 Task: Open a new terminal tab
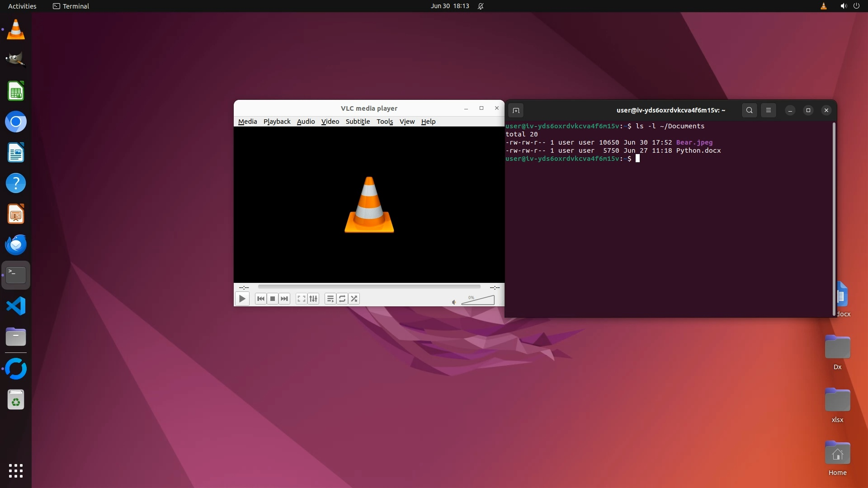(516, 110)
